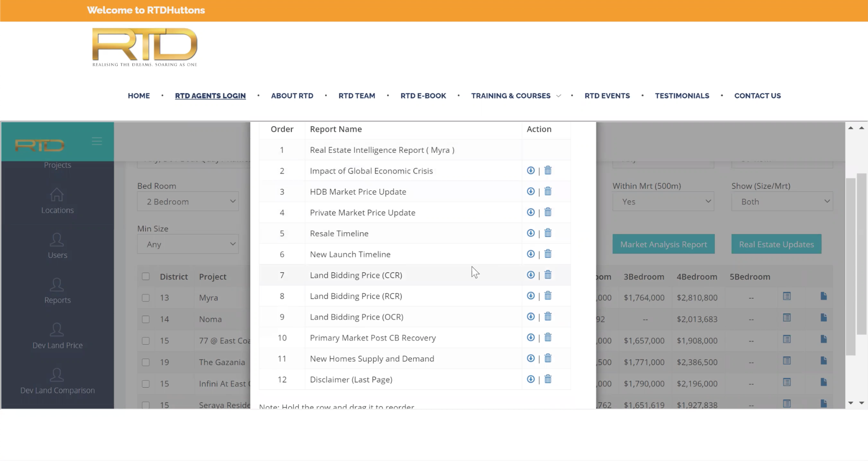Click the inner panel vertical scrollbar thumb

851,267
